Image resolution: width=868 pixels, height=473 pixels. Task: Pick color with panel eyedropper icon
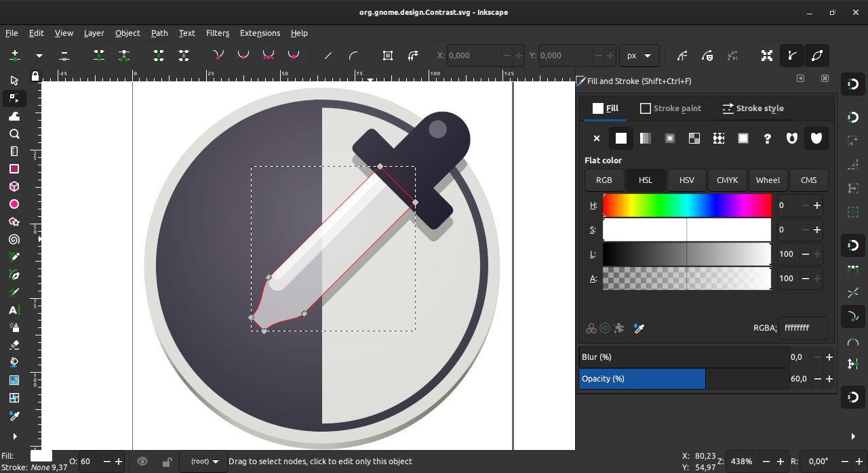click(x=638, y=328)
